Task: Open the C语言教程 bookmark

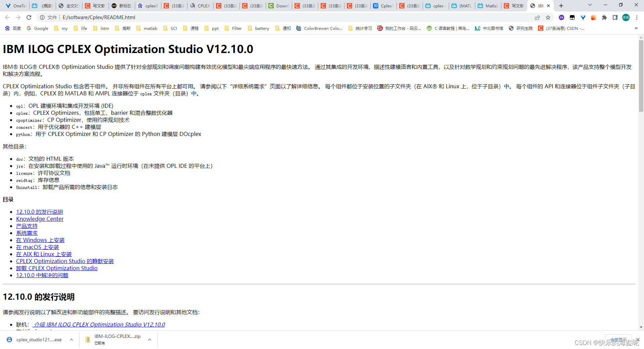Action: click(x=448, y=29)
